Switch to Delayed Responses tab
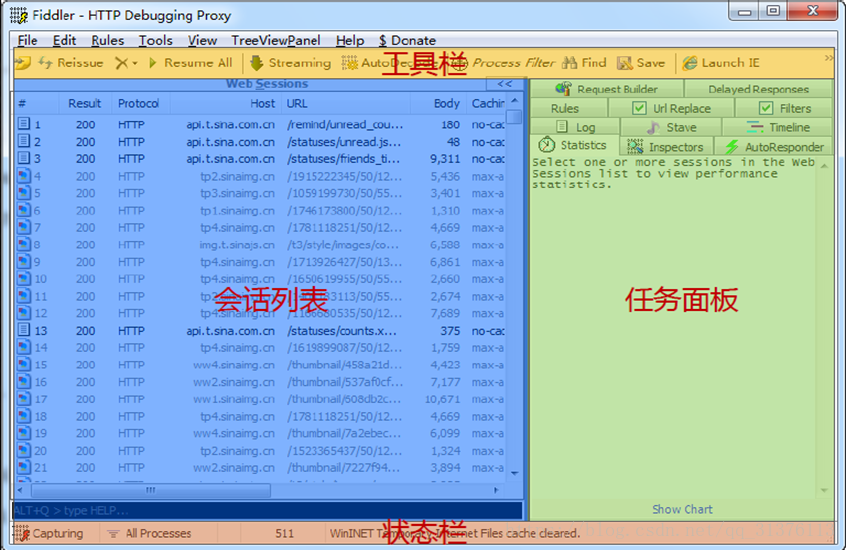Viewport: 846px width, 550px height. [x=758, y=89]
